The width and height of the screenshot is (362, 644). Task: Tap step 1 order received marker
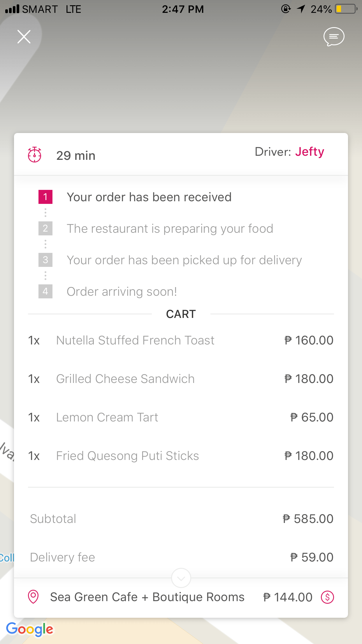[45, 197]
